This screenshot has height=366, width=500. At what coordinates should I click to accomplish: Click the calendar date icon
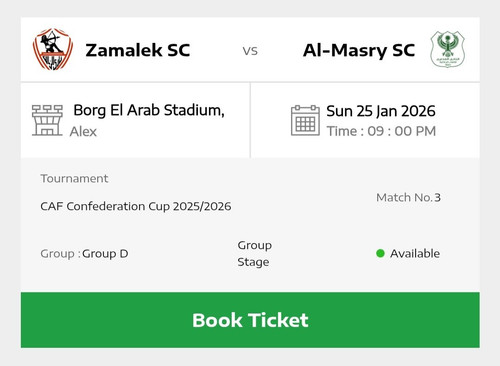pyautogui.click(x=305, y=120)
